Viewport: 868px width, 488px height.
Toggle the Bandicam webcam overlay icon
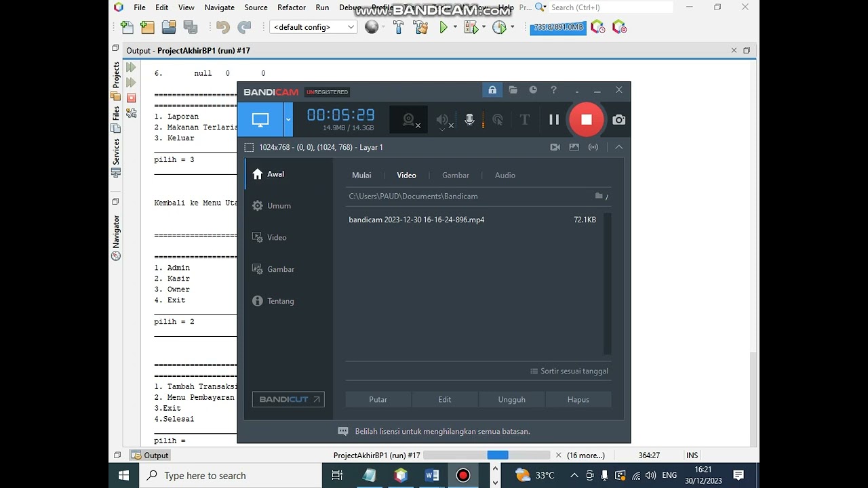[x=409, y=120]
